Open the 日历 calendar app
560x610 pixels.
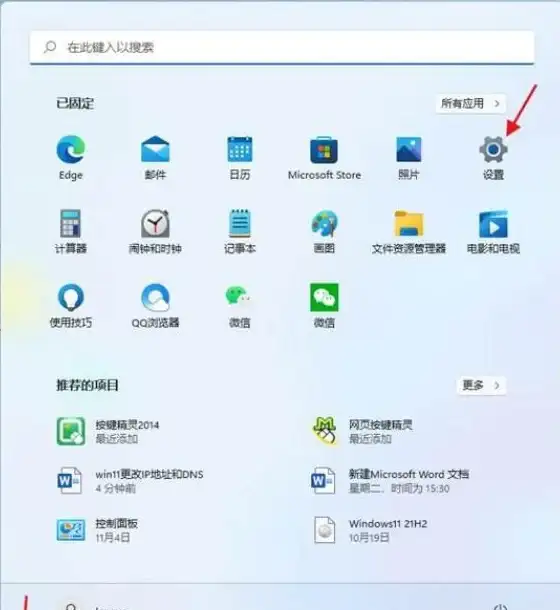coord(240,157)
